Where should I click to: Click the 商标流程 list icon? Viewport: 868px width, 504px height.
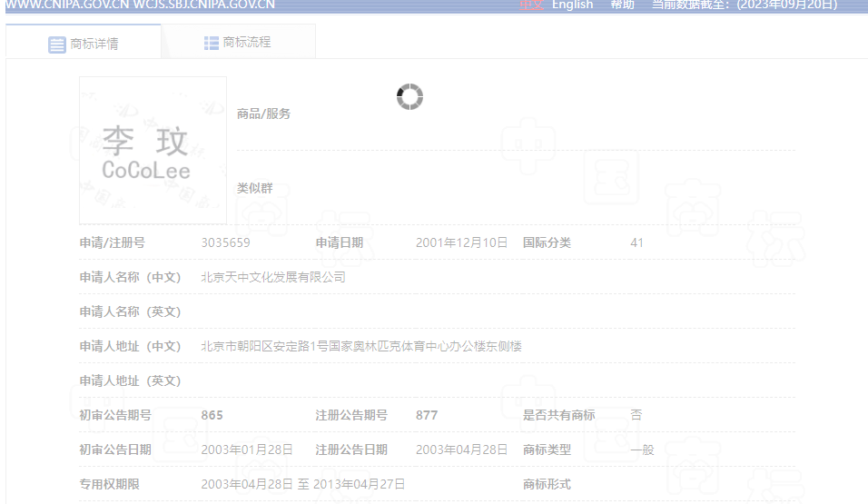coord(211,44)
